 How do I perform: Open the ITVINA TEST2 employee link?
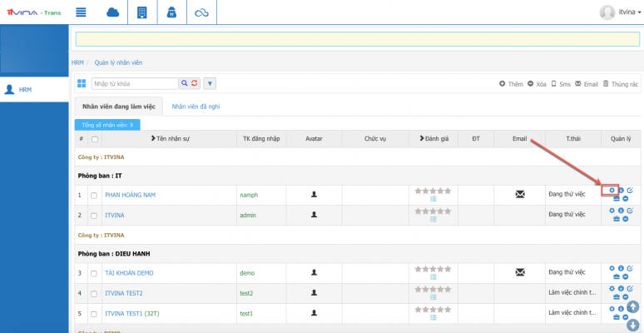coord(124,293)
